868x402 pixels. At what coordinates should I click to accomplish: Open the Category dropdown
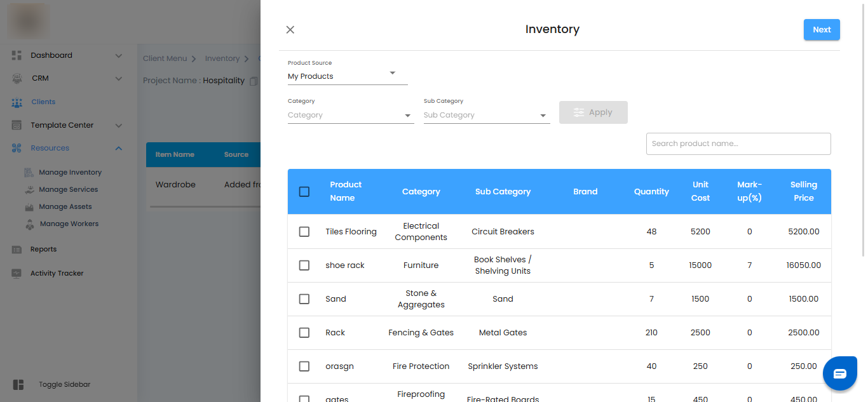coord(350,115)
